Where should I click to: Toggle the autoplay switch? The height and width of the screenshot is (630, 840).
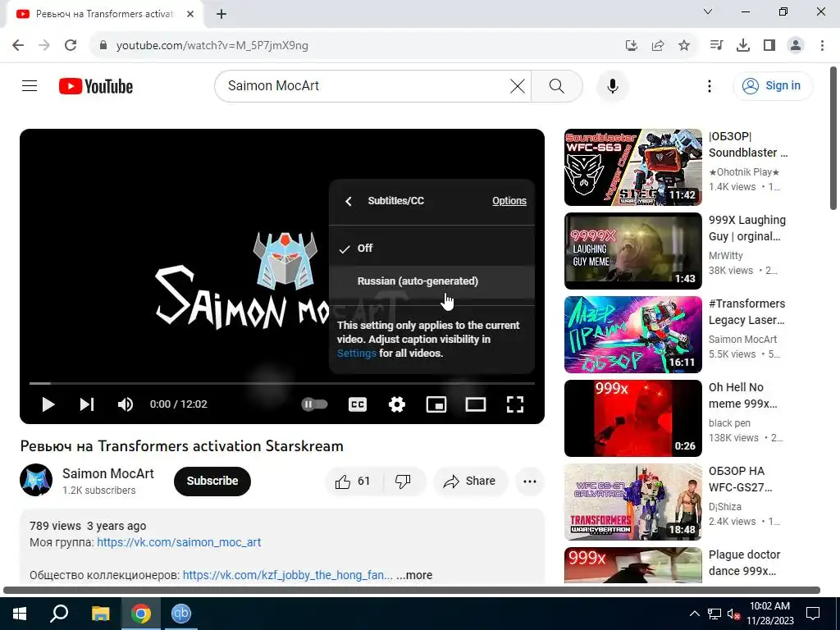314,404
